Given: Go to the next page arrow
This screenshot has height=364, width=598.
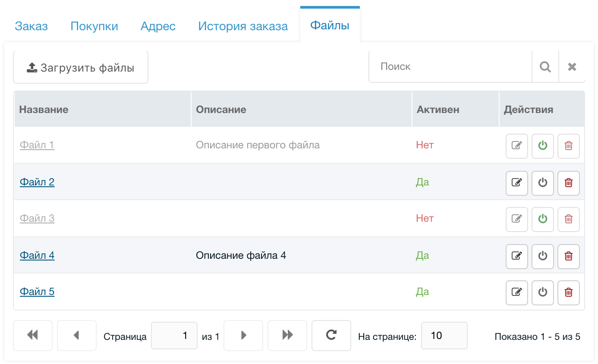Looking at the screenshot, I should point(243,335).
